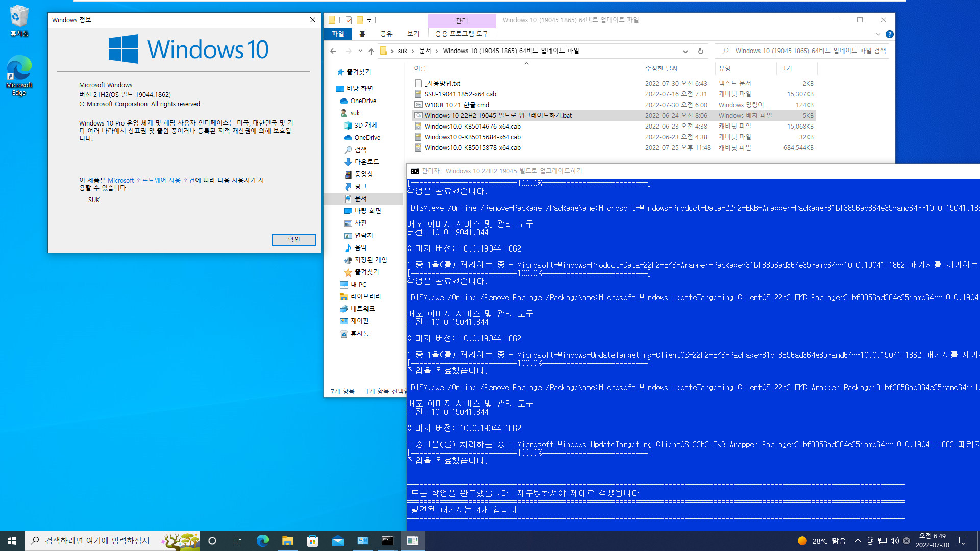Expand address bar history dropdown

point(685,51)
